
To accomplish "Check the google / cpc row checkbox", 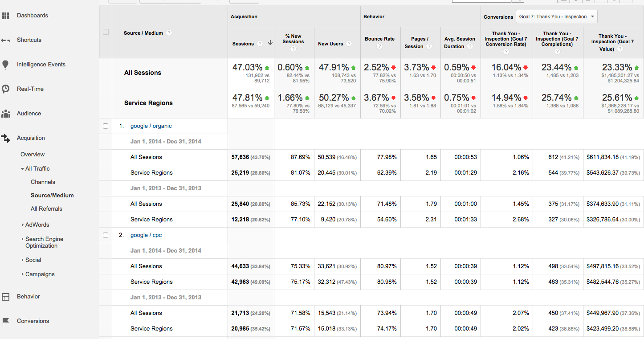I will point(106,235).
